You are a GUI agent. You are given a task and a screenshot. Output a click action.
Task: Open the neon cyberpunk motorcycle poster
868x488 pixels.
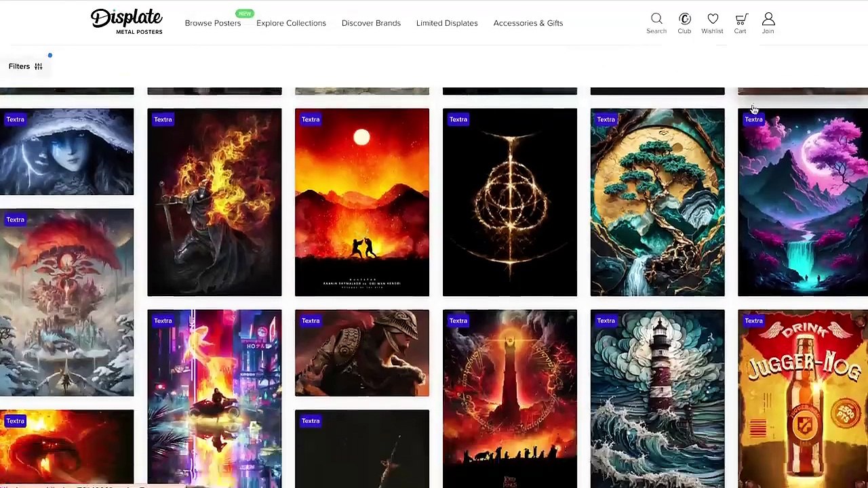coord(214,399)
